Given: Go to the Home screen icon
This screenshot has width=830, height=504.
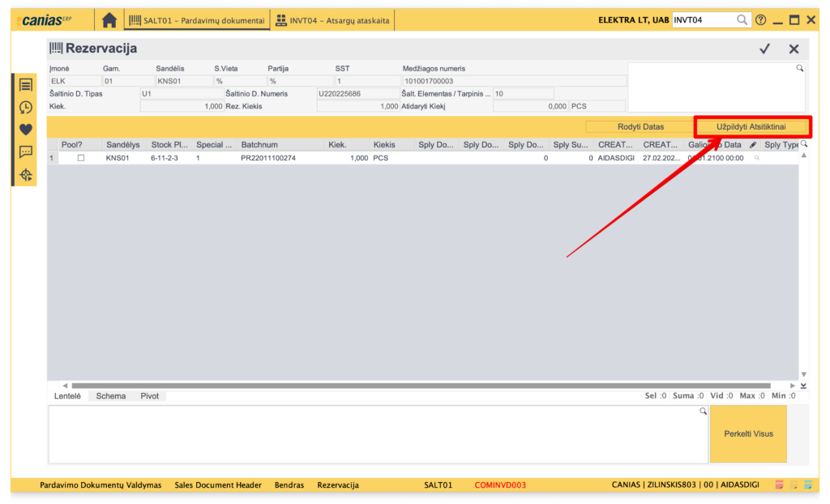Looking at the screenshot, I should click(x=109, y=20).
